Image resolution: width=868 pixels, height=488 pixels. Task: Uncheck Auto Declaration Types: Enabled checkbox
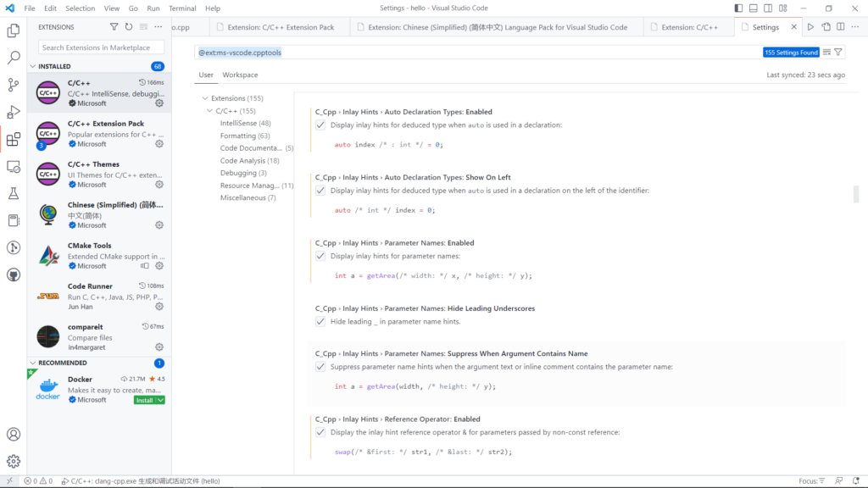pos(320,125)
